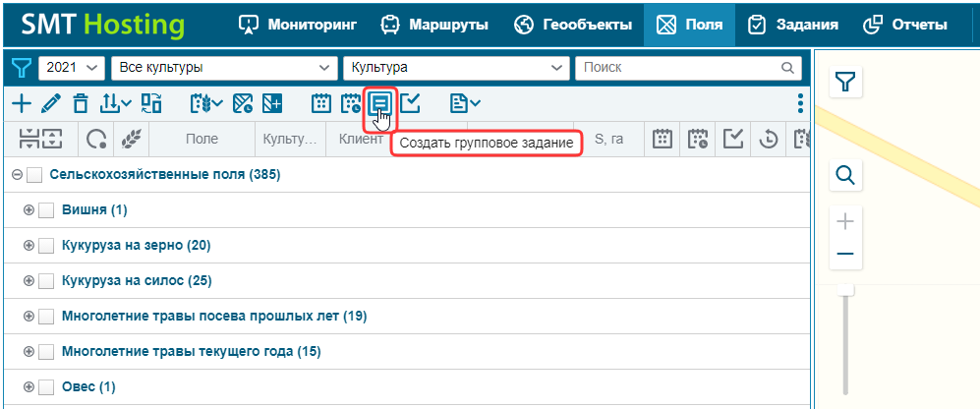Expand Многолетние травы текущего года group
Viewport: 980px width, 409px height.
click(29, 352)
